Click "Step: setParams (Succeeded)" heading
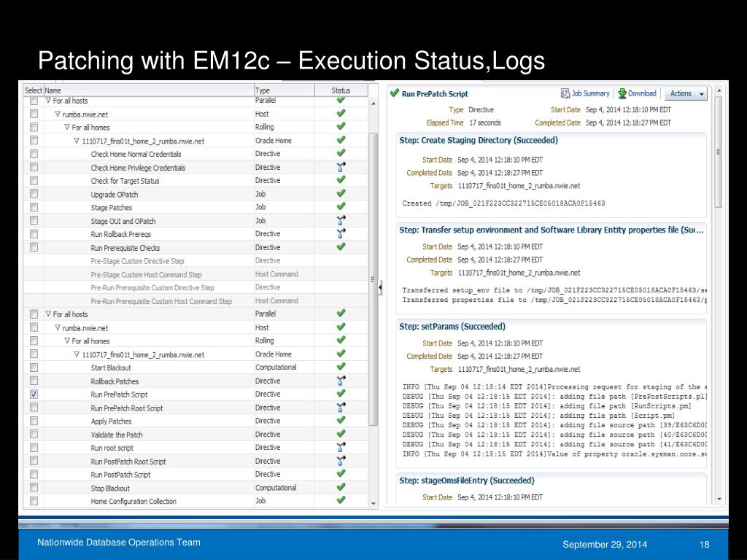The image size is (747, 560). coord(452,326)
